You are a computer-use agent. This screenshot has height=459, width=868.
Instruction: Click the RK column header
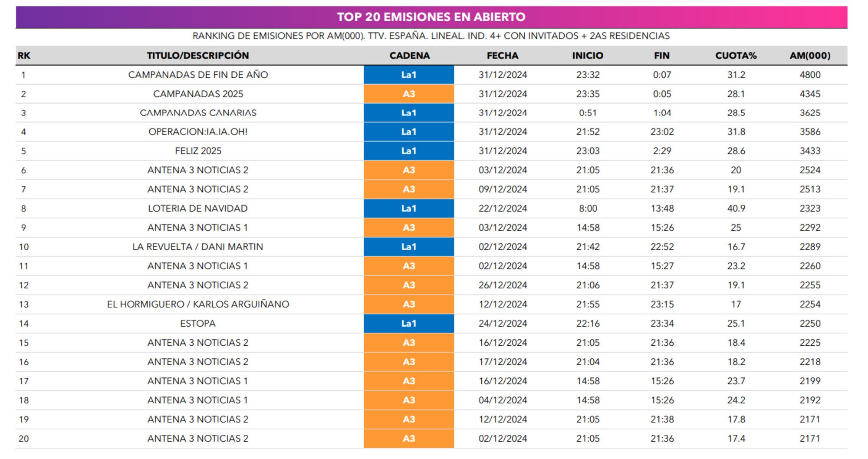(24, 56)
